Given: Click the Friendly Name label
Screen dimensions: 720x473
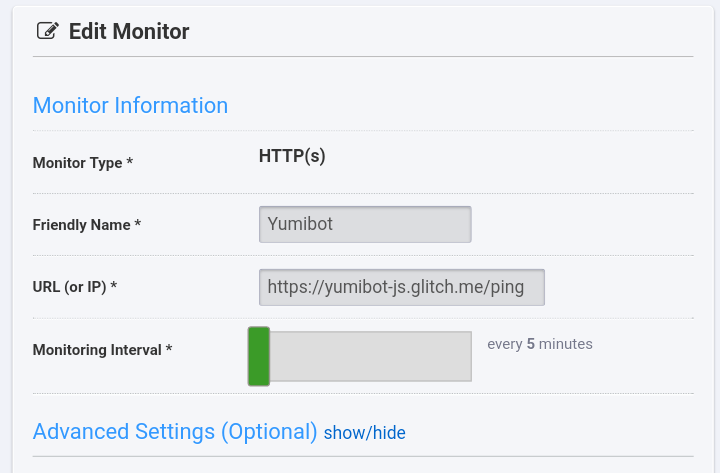Looking at the screenshot, I should pos(81,225).
